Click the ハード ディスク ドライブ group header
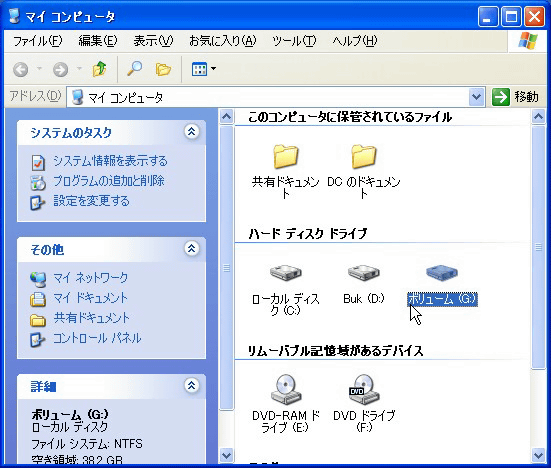Screen dimensions: 551x468 point(308,233)
